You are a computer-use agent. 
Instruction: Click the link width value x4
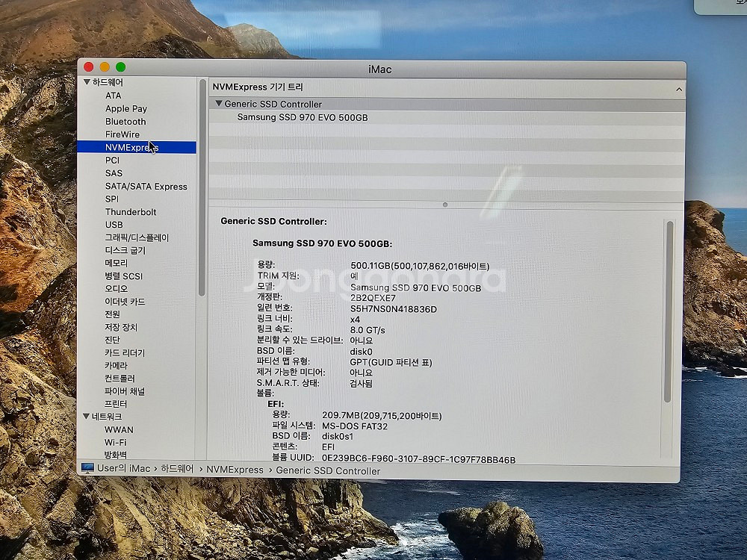tap(355, 319)
